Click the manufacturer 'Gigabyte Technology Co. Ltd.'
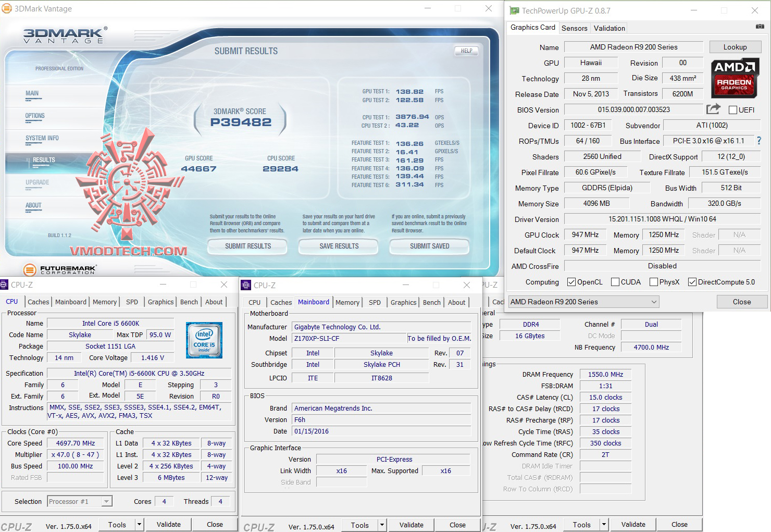Viewport: 771px width, 532px height. coord(381,327)
